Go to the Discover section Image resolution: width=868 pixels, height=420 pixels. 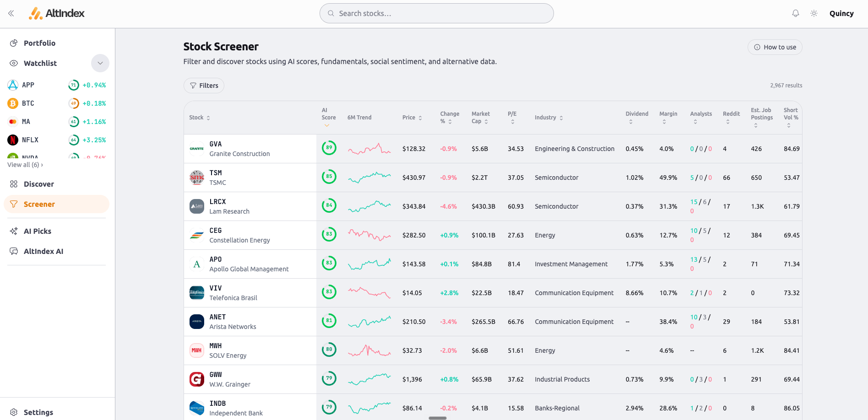(57, 184)
